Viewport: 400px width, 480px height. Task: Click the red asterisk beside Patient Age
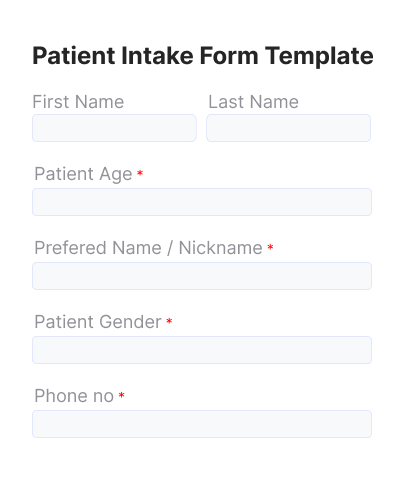[x=140, y=173]
